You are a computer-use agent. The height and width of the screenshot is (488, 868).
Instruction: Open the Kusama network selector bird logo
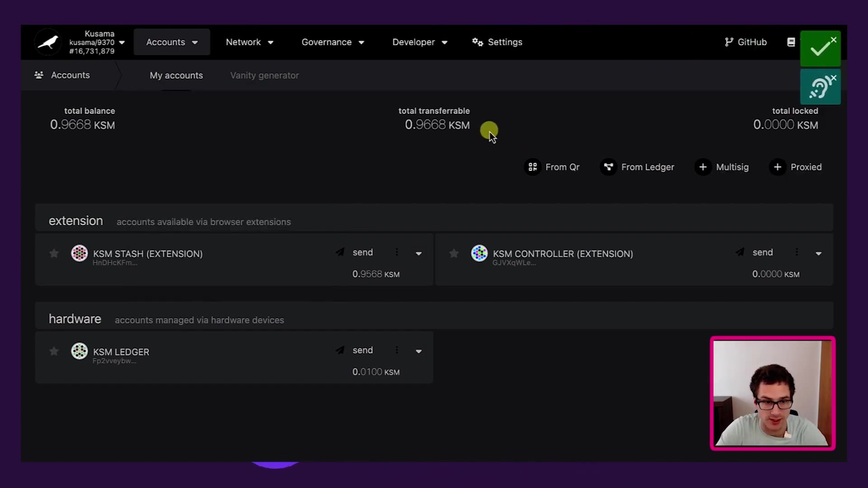(48, 42)
